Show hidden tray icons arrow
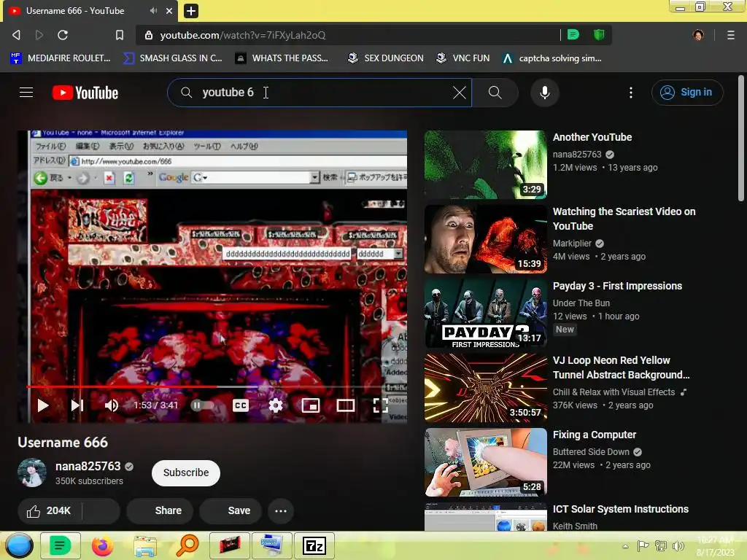The width and height of the screenshot is (747, 560). coord(625,546)
